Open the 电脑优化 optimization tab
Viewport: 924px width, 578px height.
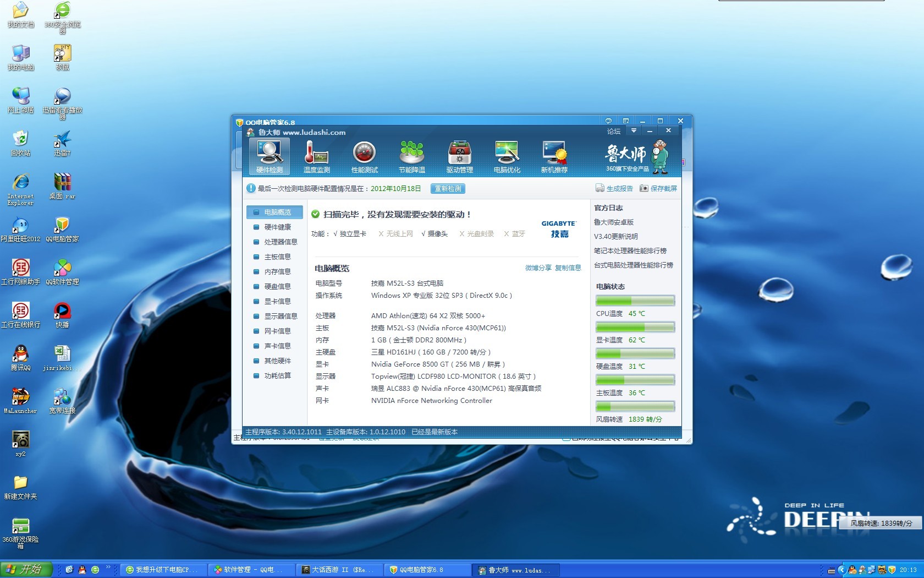pos(507,157)
